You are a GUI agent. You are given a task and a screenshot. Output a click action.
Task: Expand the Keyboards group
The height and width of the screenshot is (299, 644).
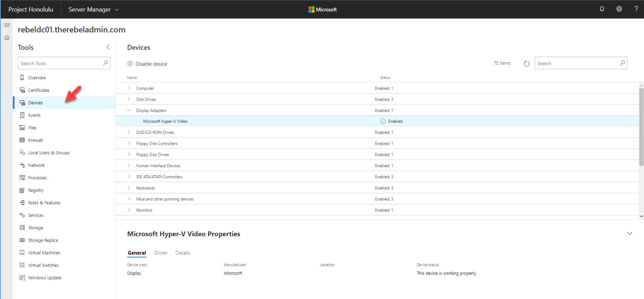point(129,188)
